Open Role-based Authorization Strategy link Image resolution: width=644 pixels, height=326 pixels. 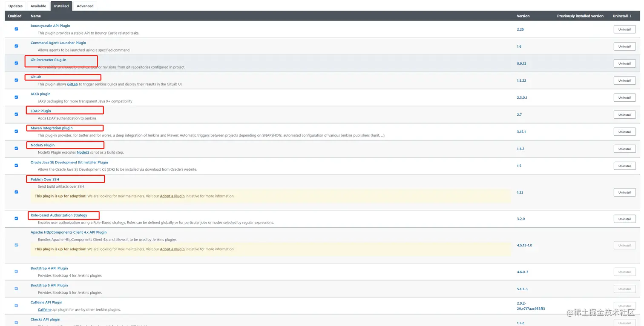59,215
